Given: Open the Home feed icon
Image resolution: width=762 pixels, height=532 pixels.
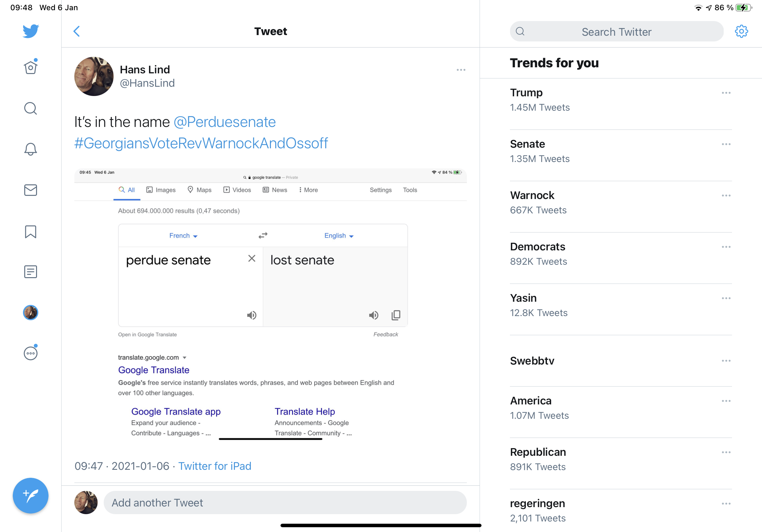Looking at the screenshot, I should [31, 68].
